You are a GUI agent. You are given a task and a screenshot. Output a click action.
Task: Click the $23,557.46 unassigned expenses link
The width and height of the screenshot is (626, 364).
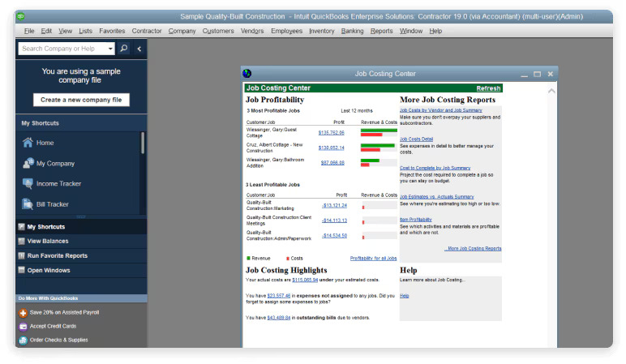(x=279, y=296)
